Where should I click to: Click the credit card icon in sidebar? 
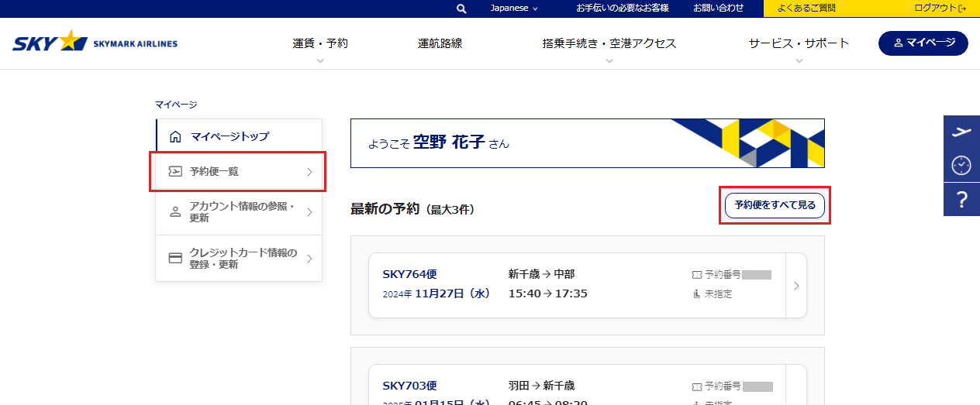coord(175,258)
